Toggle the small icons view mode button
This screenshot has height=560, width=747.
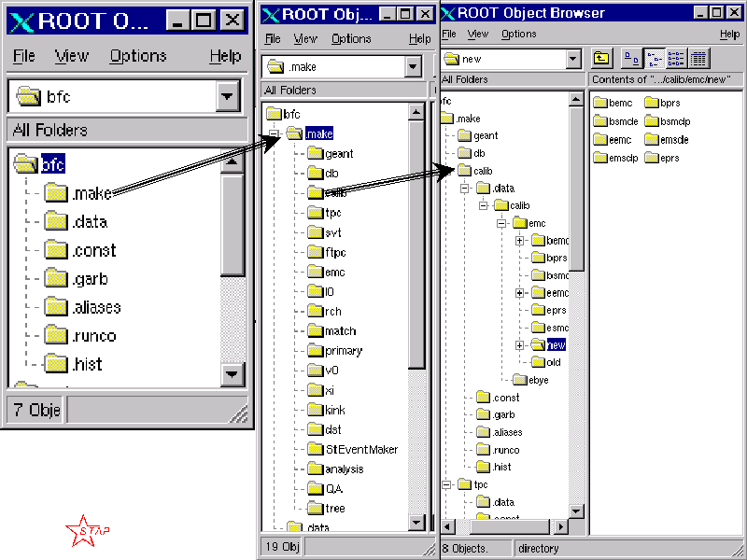[654, 59]
